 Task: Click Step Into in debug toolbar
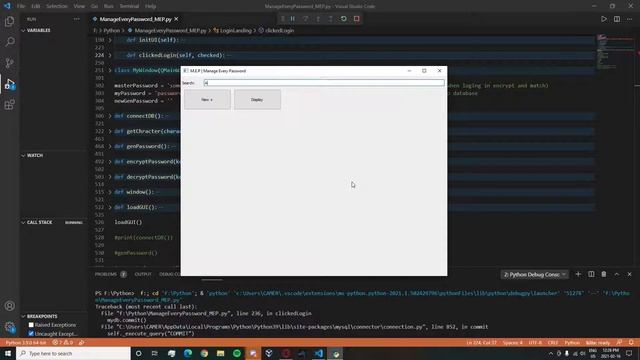click(318, 19)
